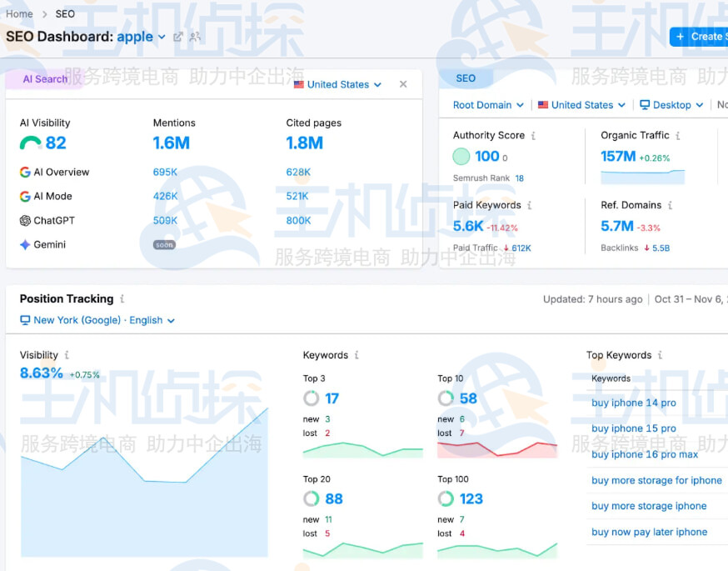Click the Desktop device icon in SEO widget
Image resolution: width=728 pixels, height=571 pixels.
click(x=646, y=105)
